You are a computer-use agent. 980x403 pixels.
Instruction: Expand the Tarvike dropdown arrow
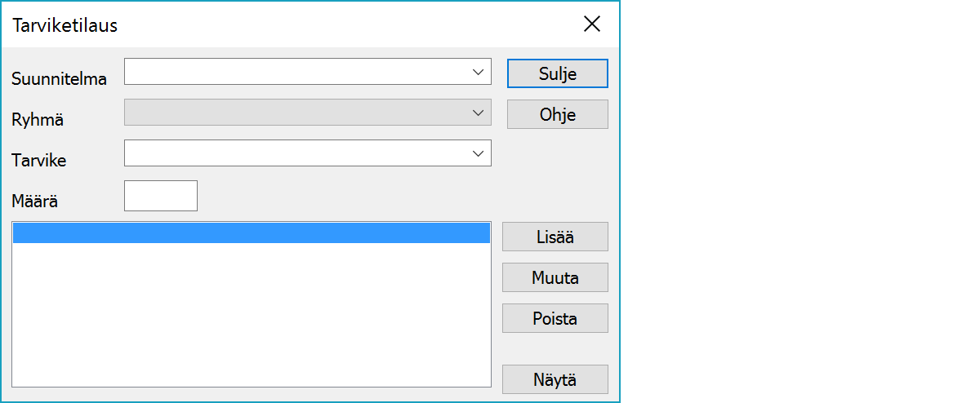[479, 153]
